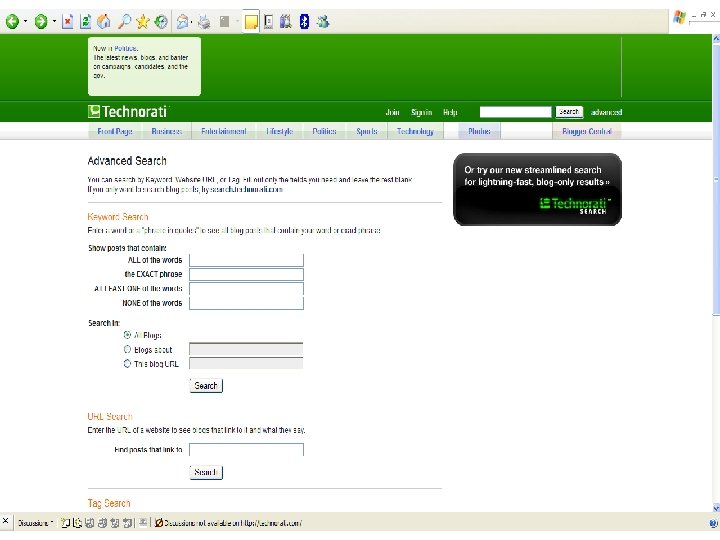Screen dimensions: 720x540
Task: Open browsing History clock icon
Action: coord(161,21)
